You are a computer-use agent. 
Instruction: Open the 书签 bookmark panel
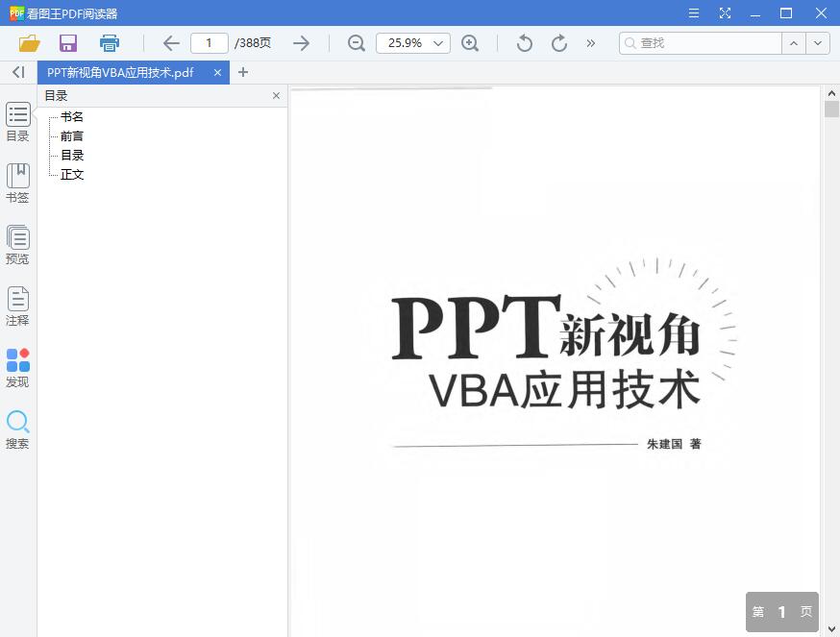click(x=17, y=183)
